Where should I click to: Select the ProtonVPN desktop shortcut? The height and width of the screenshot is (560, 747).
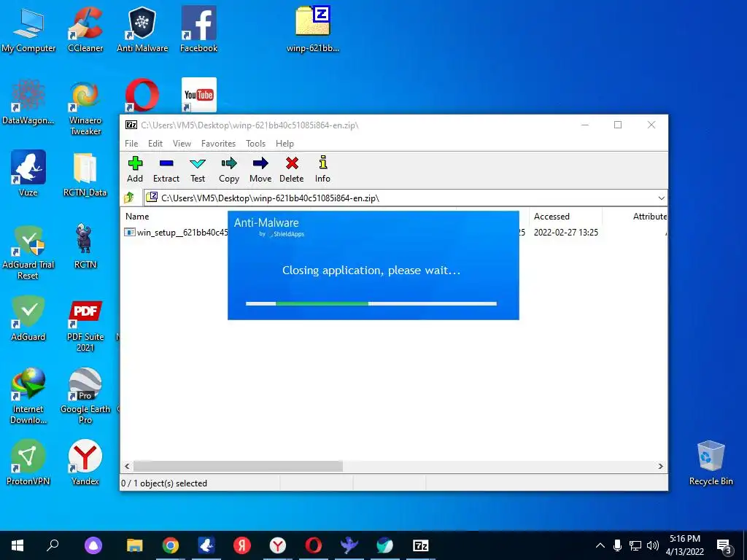[28, 462]
